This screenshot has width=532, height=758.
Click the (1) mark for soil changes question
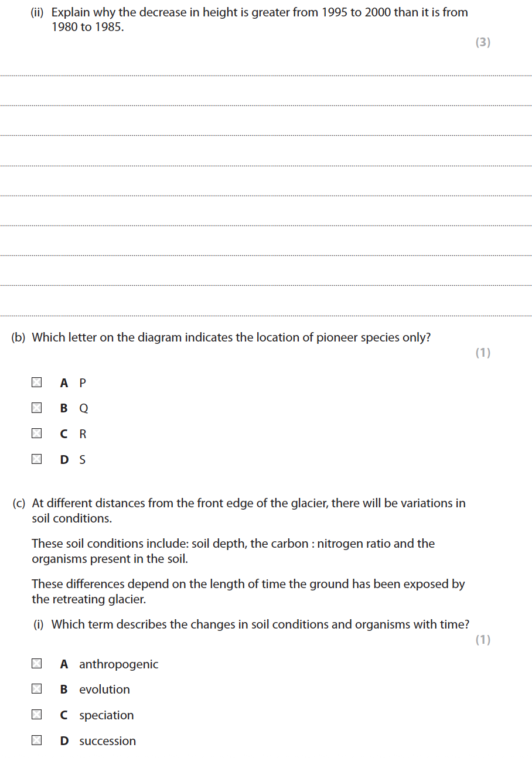pyautogui.click(x=482, y=640)
